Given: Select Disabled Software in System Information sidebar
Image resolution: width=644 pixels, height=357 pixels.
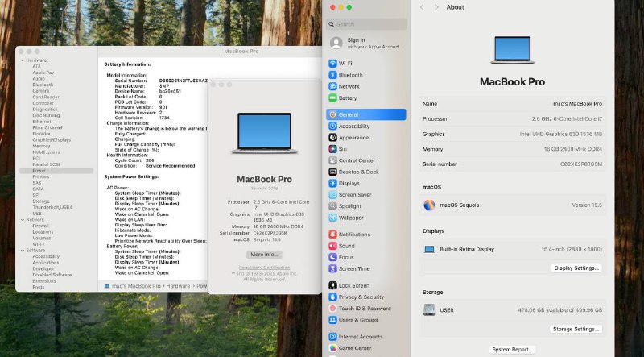Looking at the screenshot, I should click(52, 275).
